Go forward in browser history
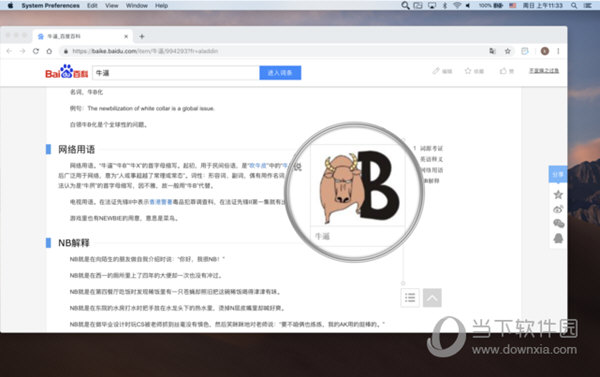The height and width of the screenshot is (377, 600). point(22,51)
